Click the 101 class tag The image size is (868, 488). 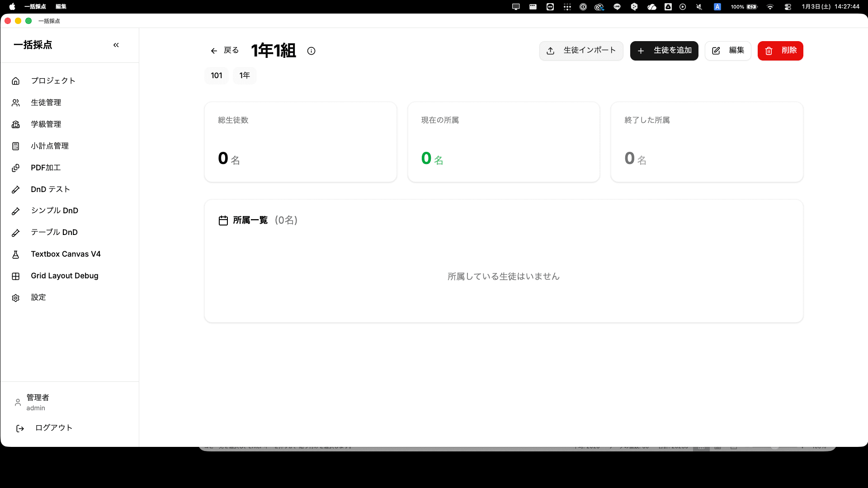point(216,75)
